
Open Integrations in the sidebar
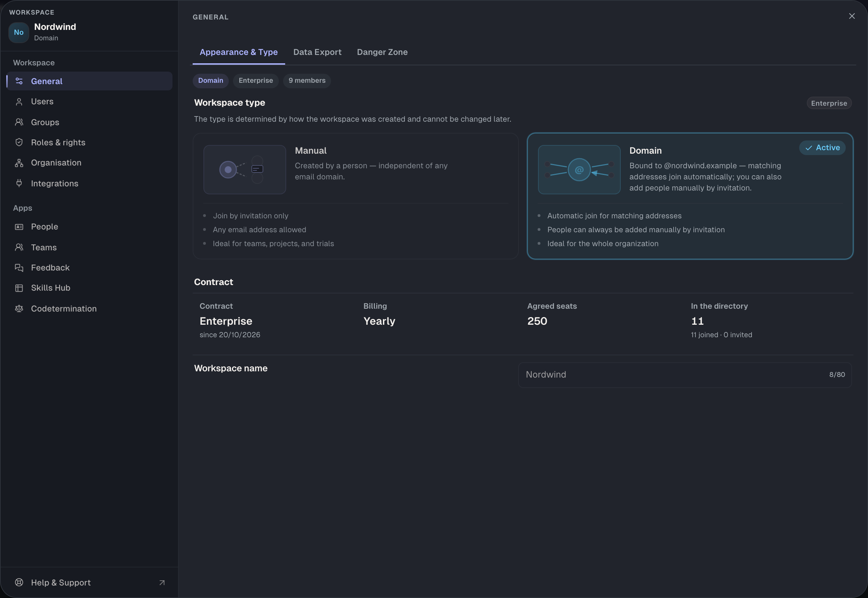coord(90,183)
